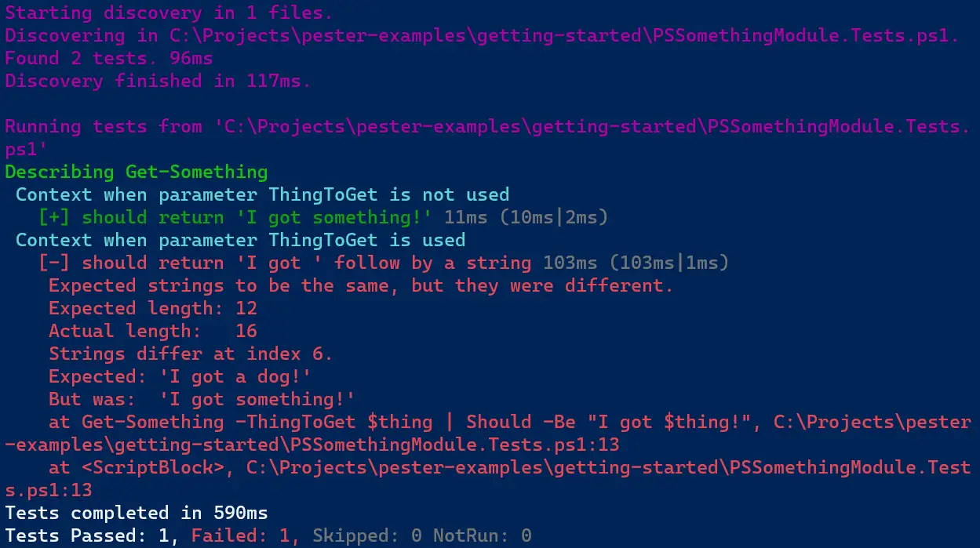Click the 'But was: I got something!' line
980x548 pixels.
pyautogui.click(x=202, y=399)
